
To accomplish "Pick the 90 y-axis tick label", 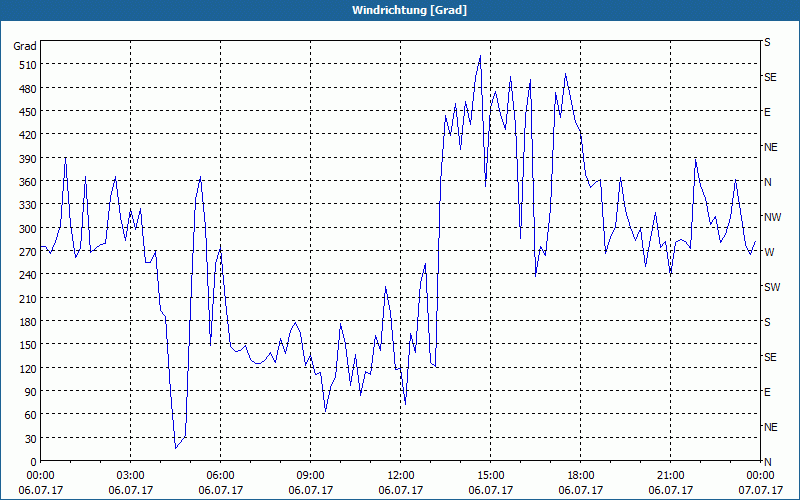I will click(31, 392).
